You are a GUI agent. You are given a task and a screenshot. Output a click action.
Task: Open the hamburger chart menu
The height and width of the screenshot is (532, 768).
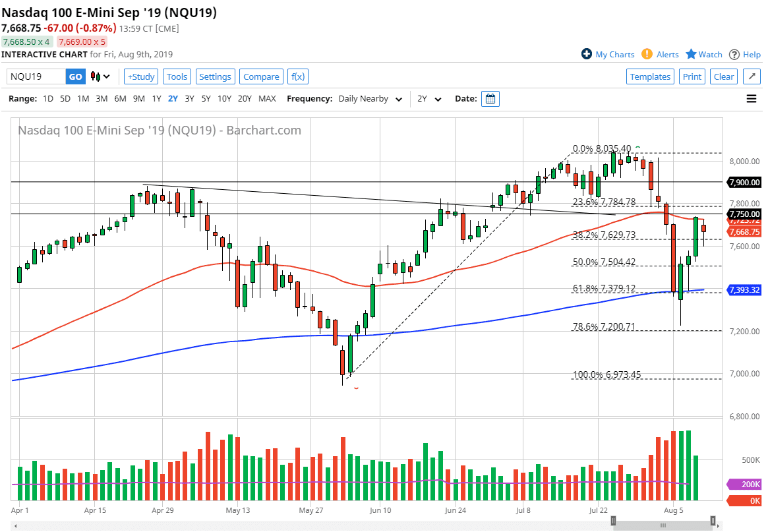click(x=751, y=99)
